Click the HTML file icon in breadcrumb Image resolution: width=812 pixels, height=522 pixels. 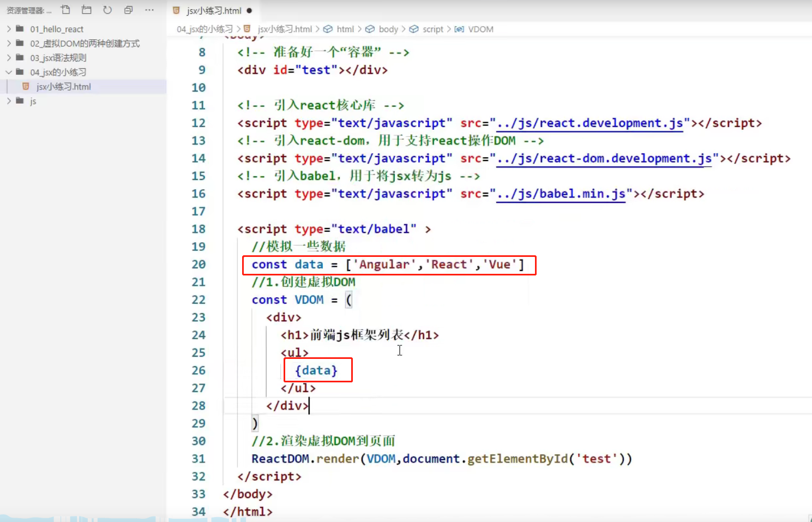coord(247,28)
